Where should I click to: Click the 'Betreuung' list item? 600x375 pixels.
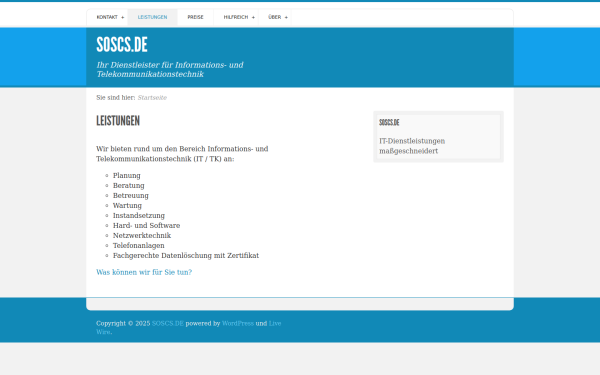[130, 196]
